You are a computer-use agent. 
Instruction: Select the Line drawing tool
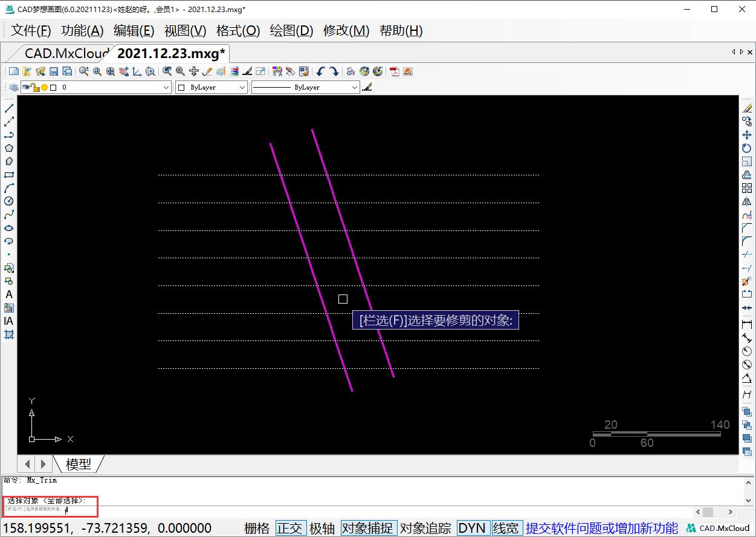(x=8, y=108)
